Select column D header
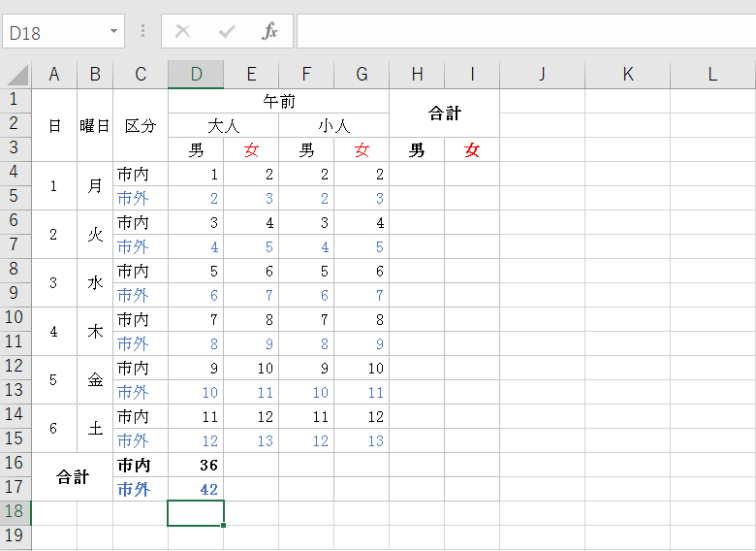Viewport: 756px width, 551px height. 196,75
